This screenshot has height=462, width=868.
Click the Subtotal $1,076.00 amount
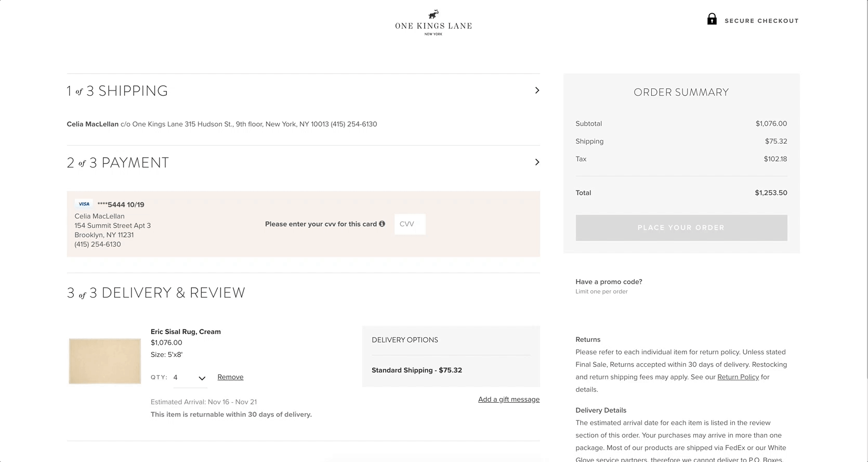(x=771, y=123)
